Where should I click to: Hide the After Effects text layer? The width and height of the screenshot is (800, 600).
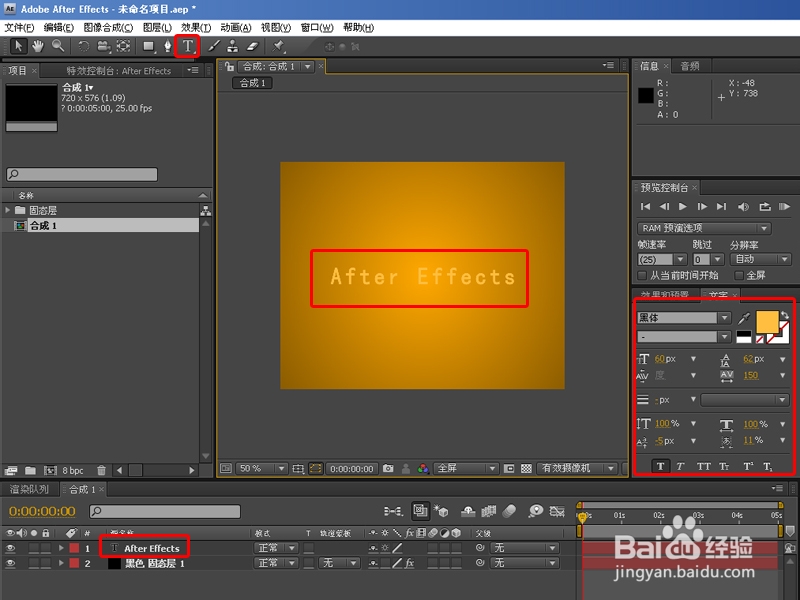point(10,548)
